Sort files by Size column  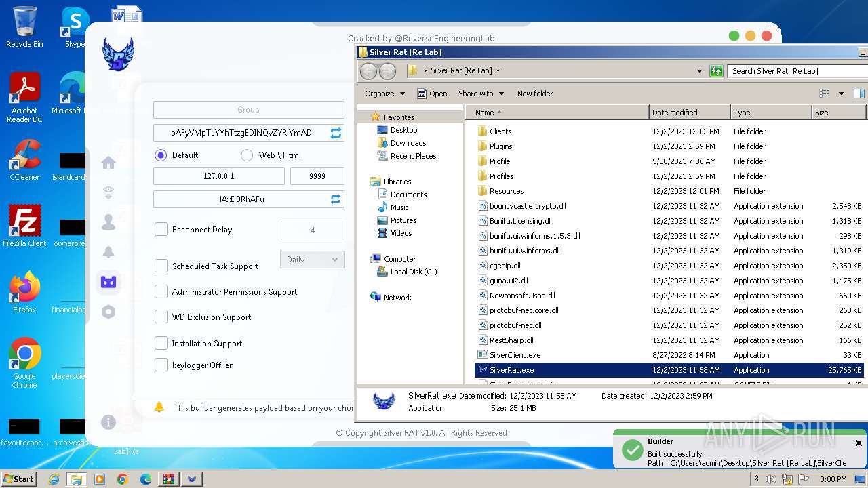pos(839,113)
